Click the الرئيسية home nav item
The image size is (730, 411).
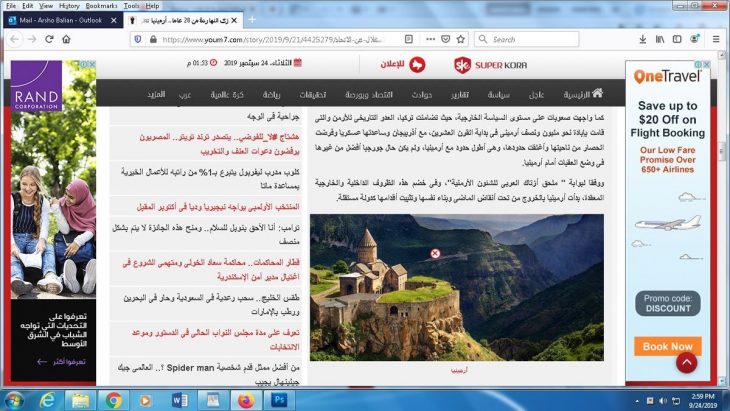[583, 94]
